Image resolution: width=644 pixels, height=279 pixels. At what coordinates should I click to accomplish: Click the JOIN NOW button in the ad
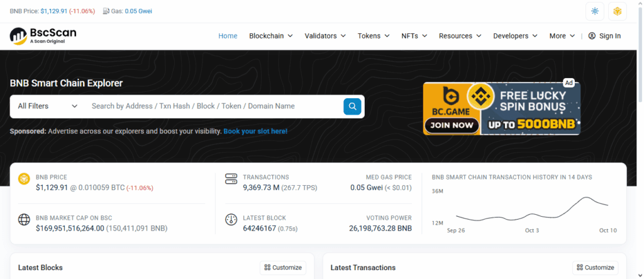(x=452, y=125)
